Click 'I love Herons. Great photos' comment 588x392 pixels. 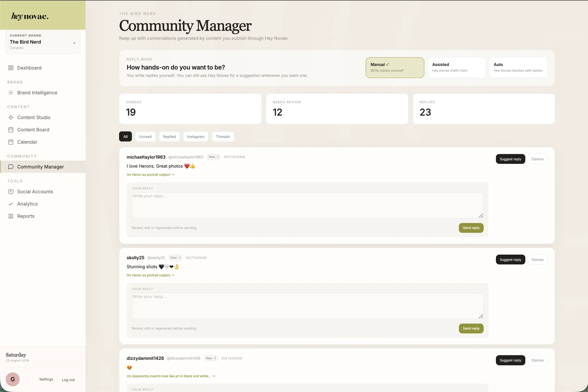(161, 166)
